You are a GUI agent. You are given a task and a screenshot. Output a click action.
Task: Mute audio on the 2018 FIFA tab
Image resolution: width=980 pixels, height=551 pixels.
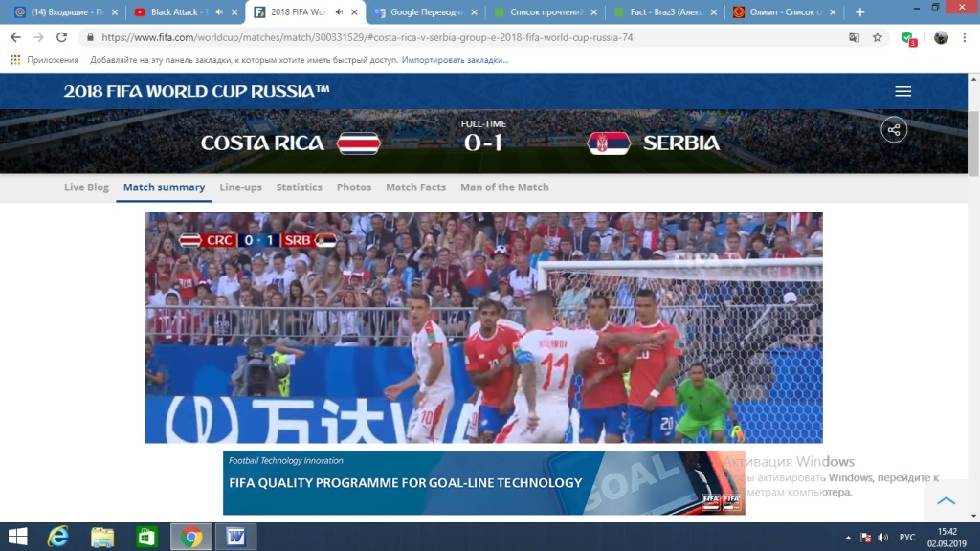pos(339,11)
